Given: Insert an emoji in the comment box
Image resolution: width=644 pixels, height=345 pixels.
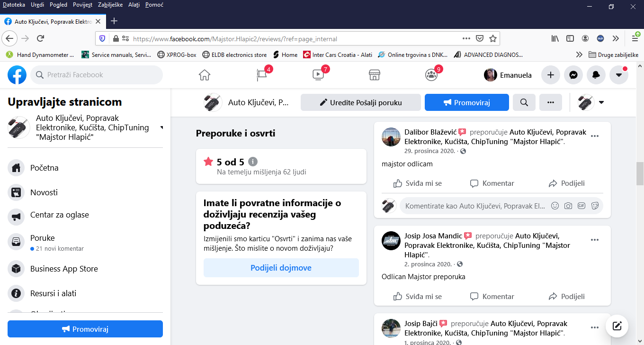Looking at the screenshot, I should pos(555,206).
